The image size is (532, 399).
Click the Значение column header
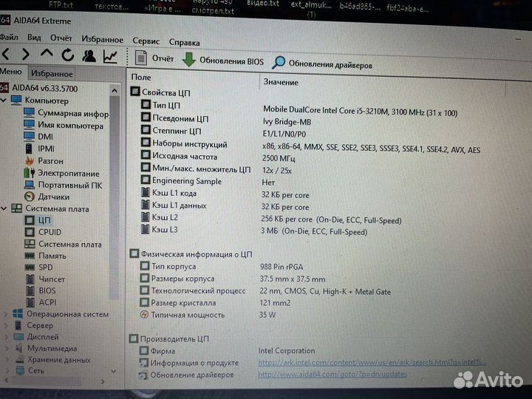pos(281,82)
